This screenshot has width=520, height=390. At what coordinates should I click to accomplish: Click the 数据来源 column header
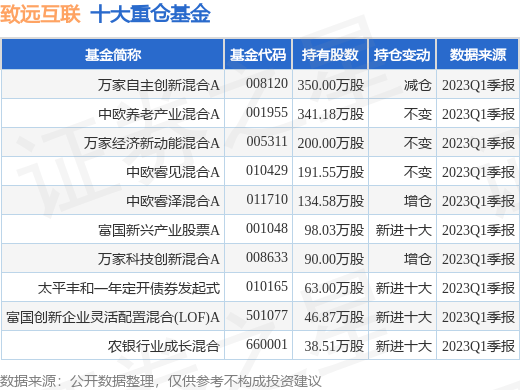[478, 55]
